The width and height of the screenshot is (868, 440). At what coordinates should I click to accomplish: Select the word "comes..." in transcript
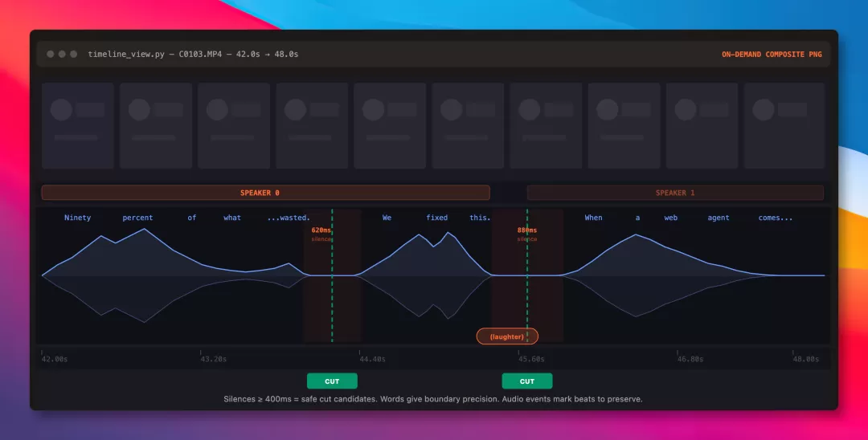[x=775, y=218]
